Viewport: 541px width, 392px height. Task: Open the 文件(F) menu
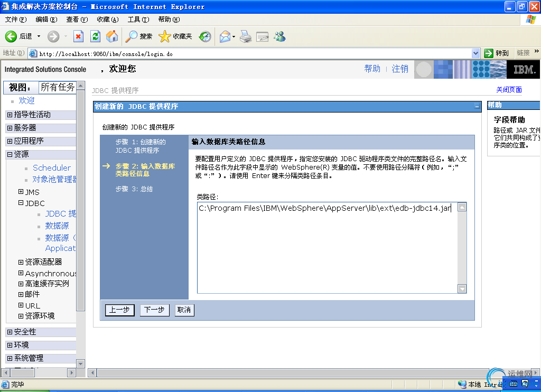click(x=15, y=20)
